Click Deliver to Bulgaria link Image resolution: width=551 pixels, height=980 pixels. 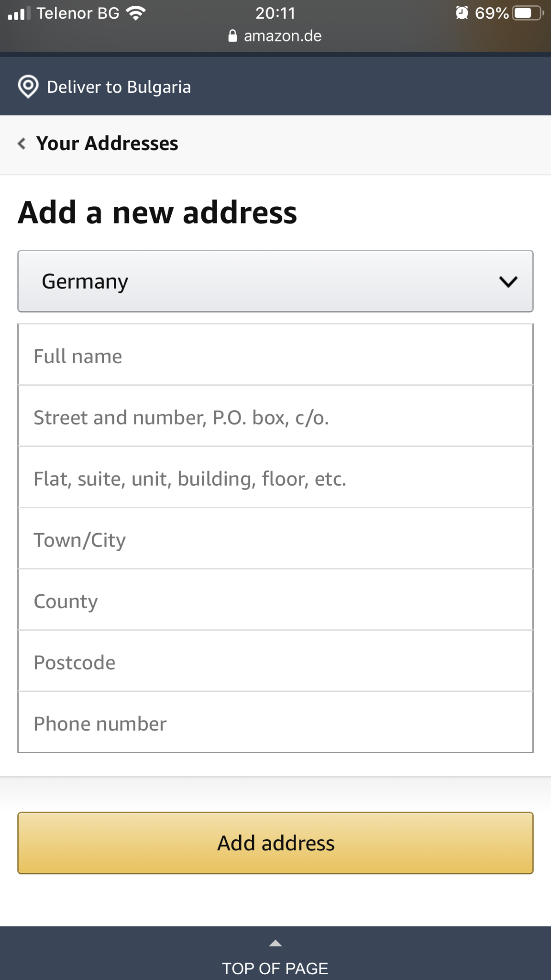(119, 87)
